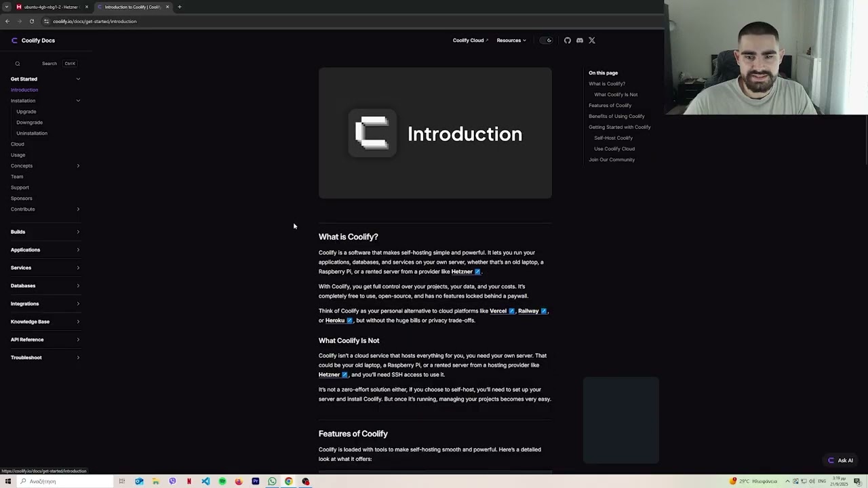Toggle dark/light theme switch
This screenshot has height=488, width=868.
pos(546,41)
